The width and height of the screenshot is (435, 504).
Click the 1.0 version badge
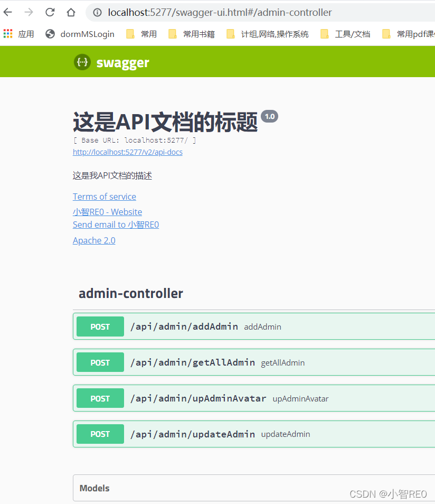pyautogui.click(x=270, y=116)
